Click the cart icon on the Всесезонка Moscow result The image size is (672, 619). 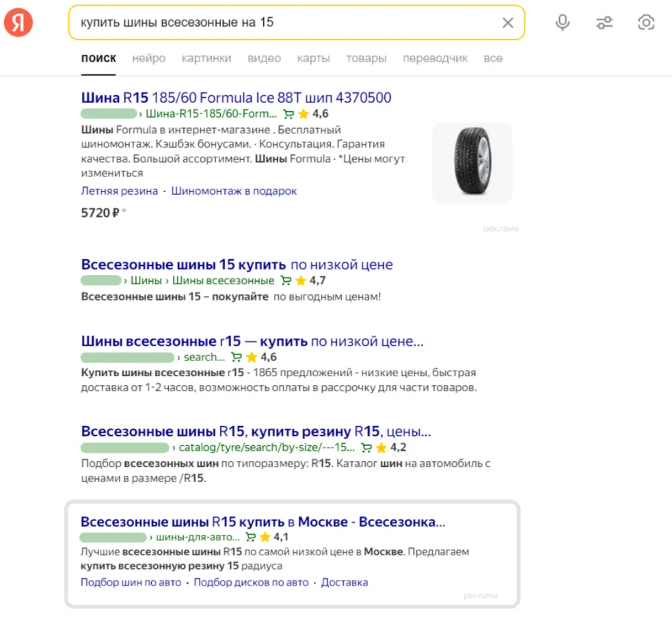pos(250,537)
